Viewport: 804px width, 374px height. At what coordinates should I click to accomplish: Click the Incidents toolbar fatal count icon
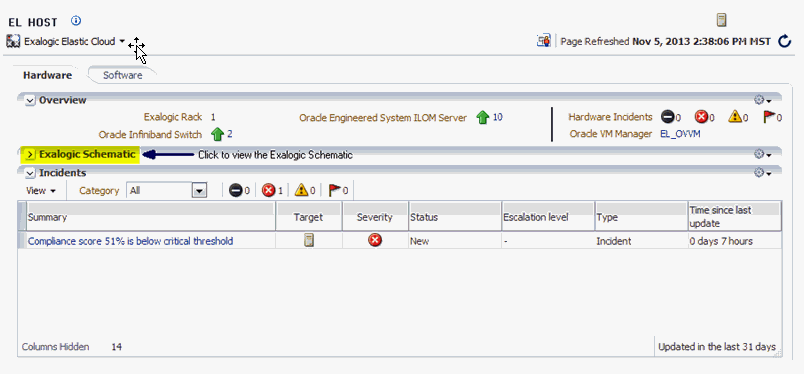click(x=235, y=190)
